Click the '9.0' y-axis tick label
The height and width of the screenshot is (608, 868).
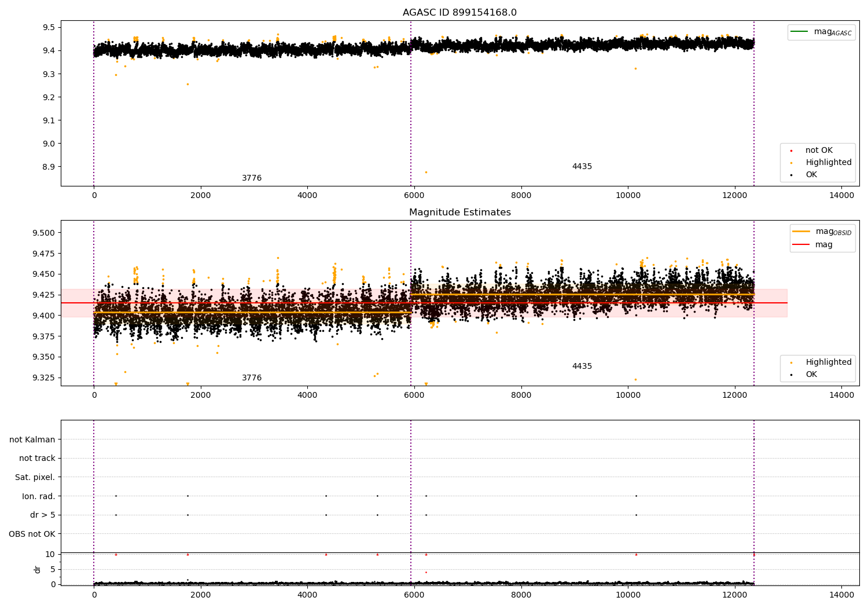coord(49,144)
